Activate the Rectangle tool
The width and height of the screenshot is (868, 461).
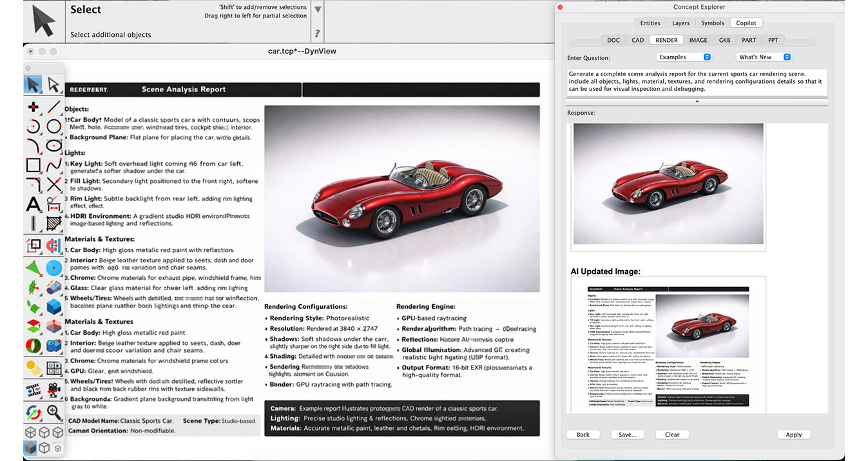tap(33, 166)
